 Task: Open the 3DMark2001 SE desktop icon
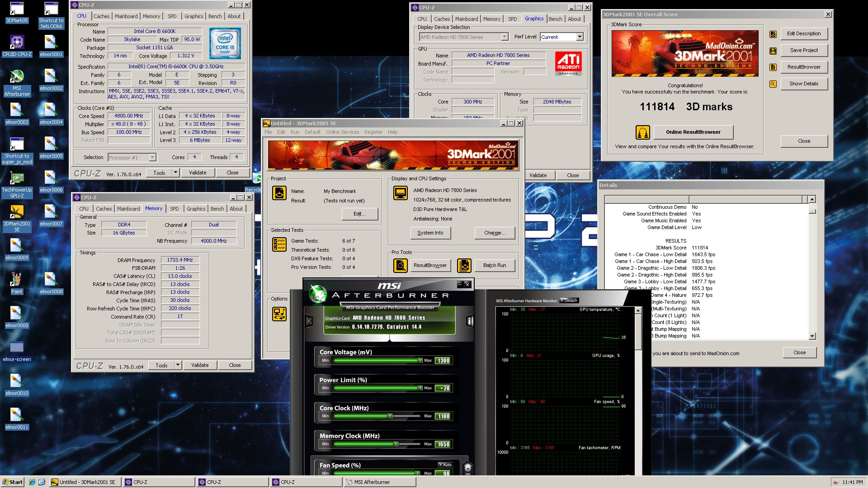point(17,219)
